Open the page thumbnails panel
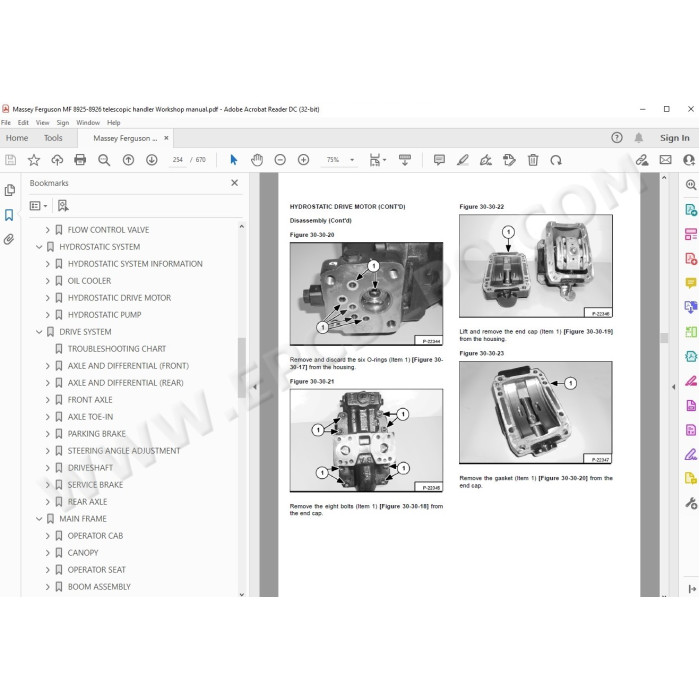This screenshot has height=700, width=700. [x=9, y=191]
